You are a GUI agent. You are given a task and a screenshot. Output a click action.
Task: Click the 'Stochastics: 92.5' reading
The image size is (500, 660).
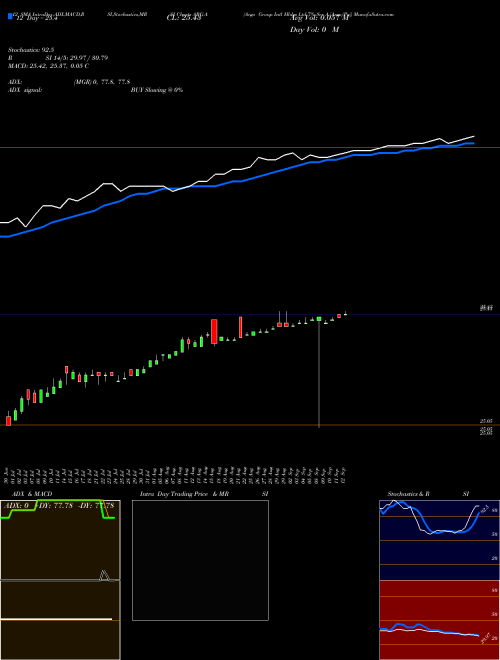point(31,50)
